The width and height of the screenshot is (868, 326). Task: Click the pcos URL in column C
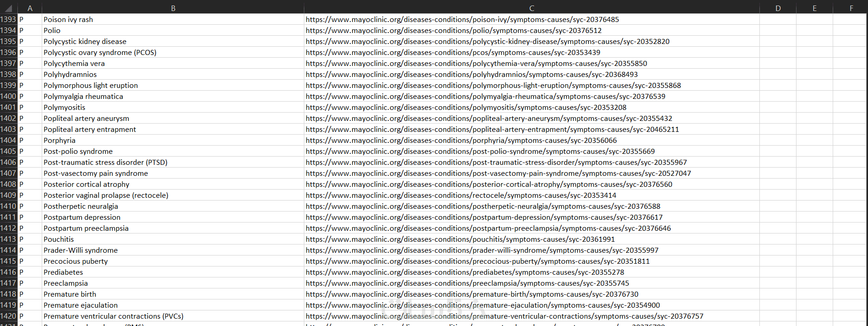coord(532,52)
